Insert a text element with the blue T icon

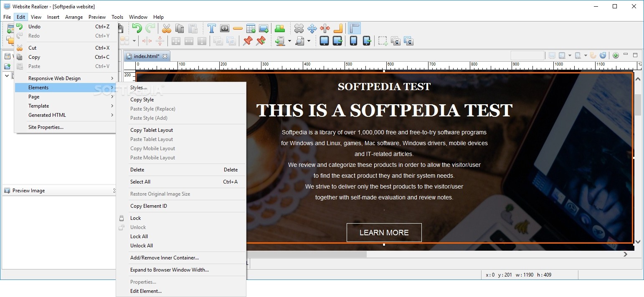pos(212,28)
